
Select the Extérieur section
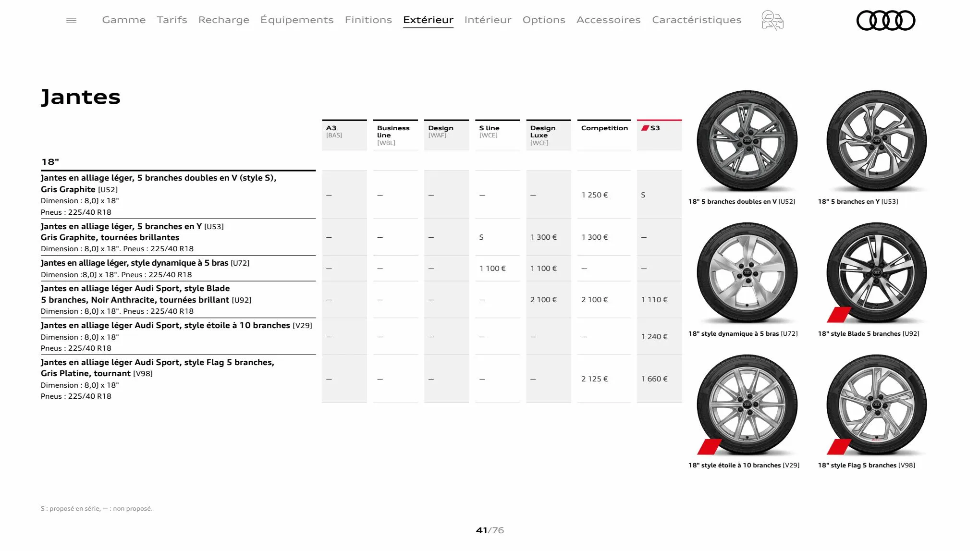pyautogui.click(x=429, y=20)
